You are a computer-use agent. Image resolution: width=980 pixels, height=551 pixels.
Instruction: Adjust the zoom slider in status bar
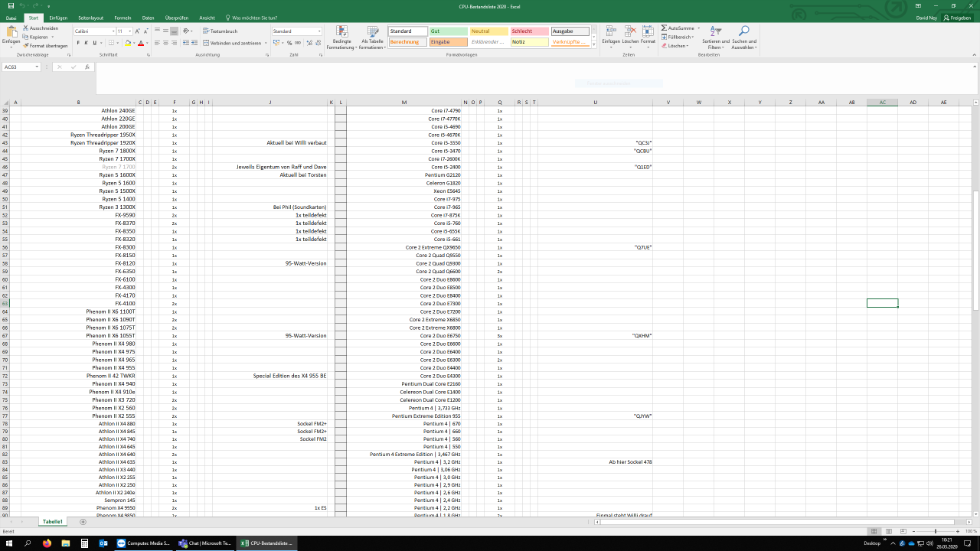(x=935, y=531)
